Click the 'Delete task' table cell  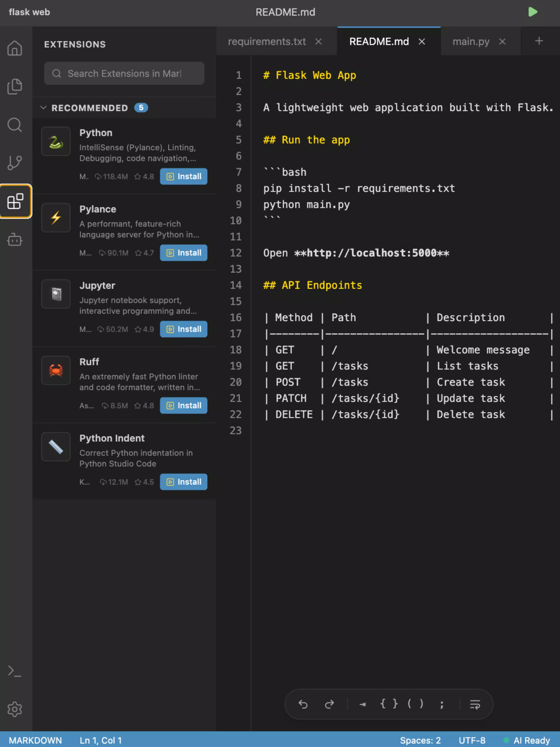pyautogui.click(x=471, y=414)
